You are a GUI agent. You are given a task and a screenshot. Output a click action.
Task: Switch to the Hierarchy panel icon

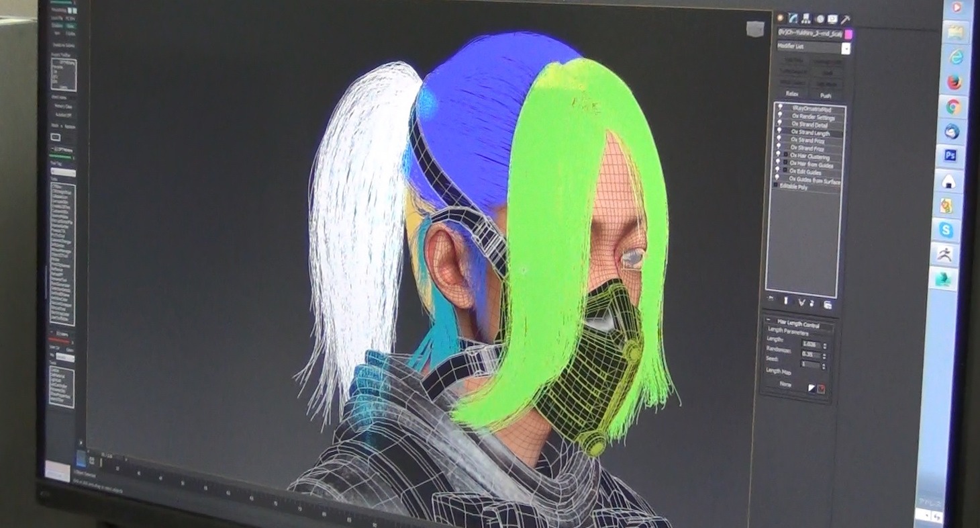[x=806, y=19]
